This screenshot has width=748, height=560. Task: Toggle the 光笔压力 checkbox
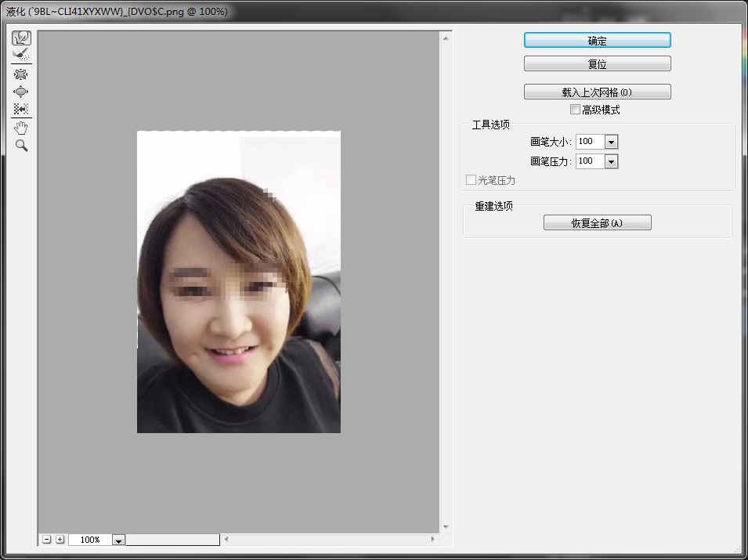click(x=471, y=180)
